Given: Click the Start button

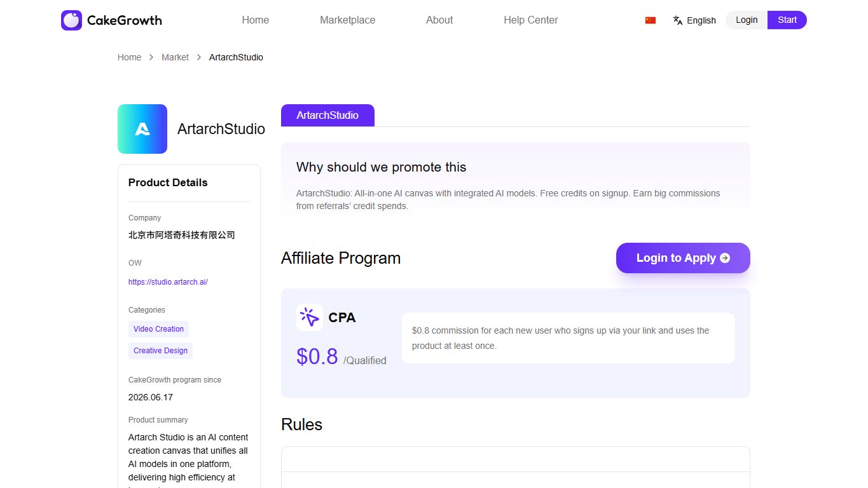Looking at the screenshot, I should 787,20.
